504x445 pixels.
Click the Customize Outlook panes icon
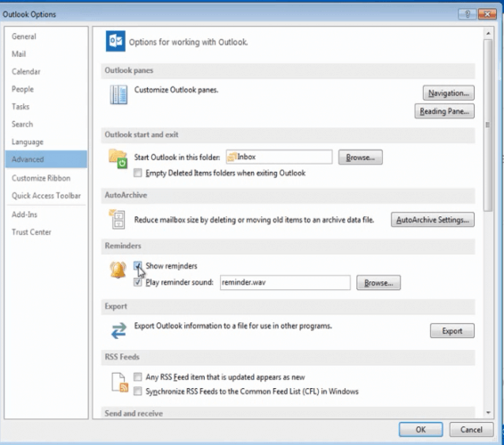click(x=118, y=94)
